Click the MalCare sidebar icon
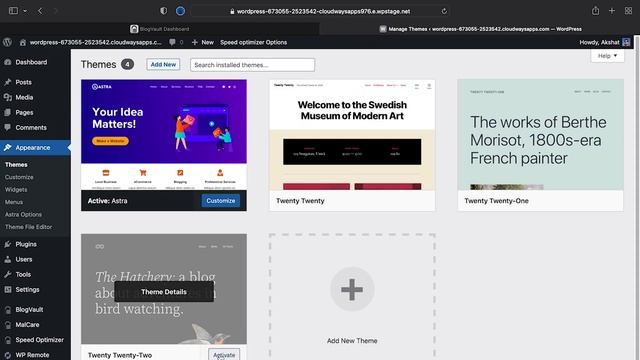The image size is (640, 360). [8, 325]
